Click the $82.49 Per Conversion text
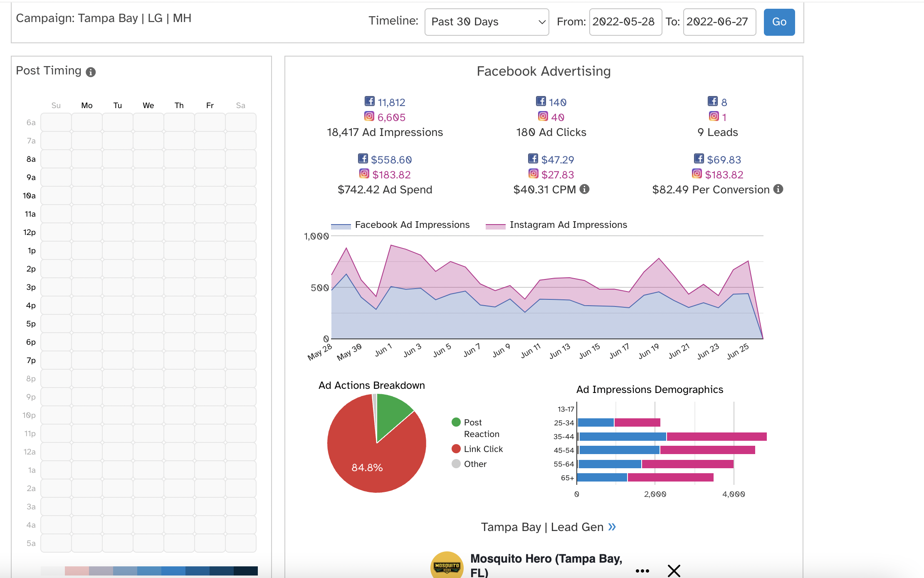The image size is (924, 578). pos(711,190)
